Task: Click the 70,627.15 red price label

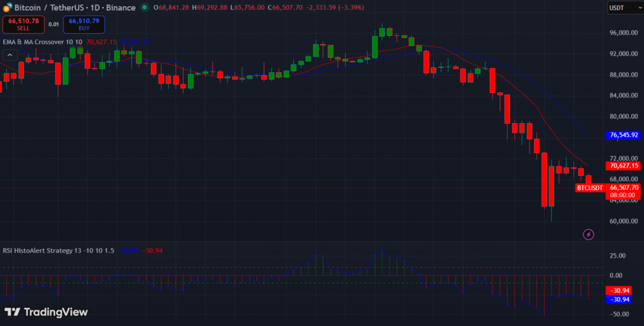Action: coord(624,166)
